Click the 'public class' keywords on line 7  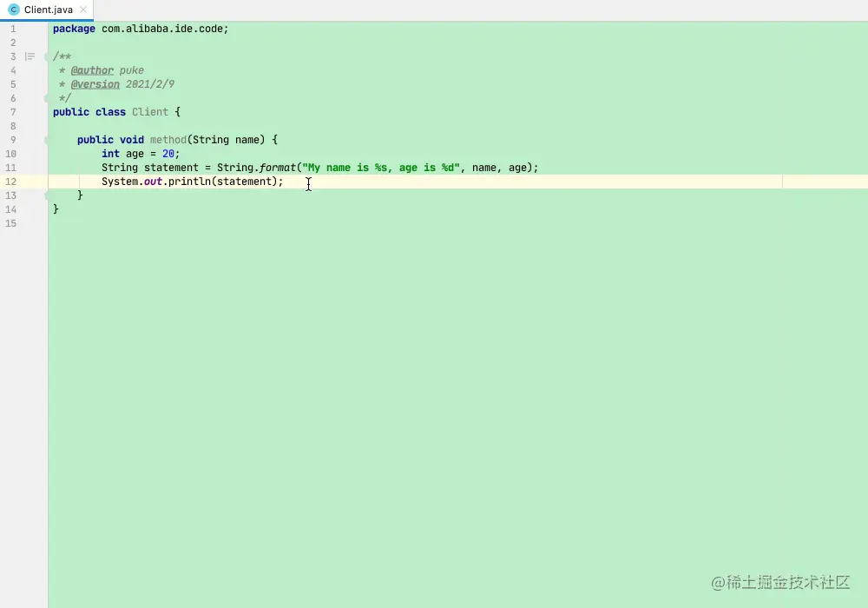(x=89, y=112)
